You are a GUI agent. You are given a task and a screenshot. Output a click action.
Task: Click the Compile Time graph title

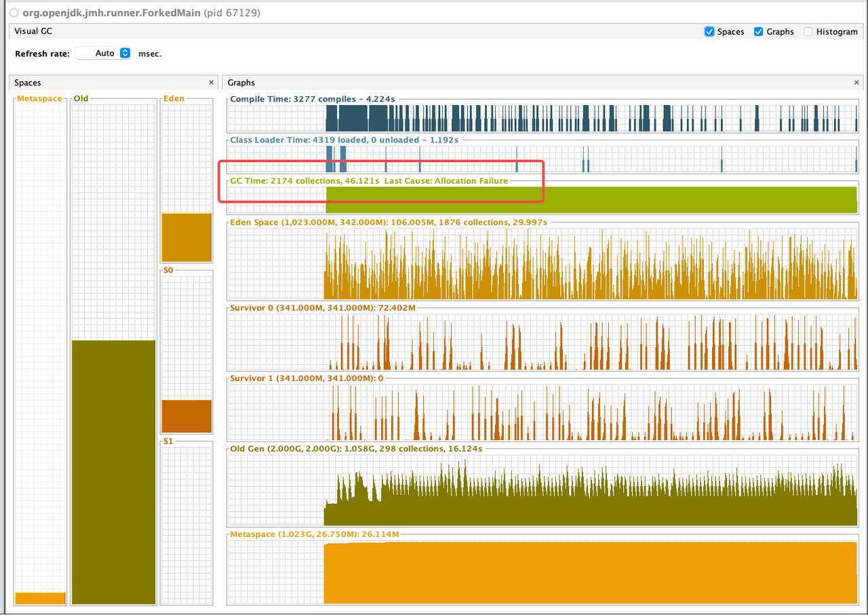[313, 99]
